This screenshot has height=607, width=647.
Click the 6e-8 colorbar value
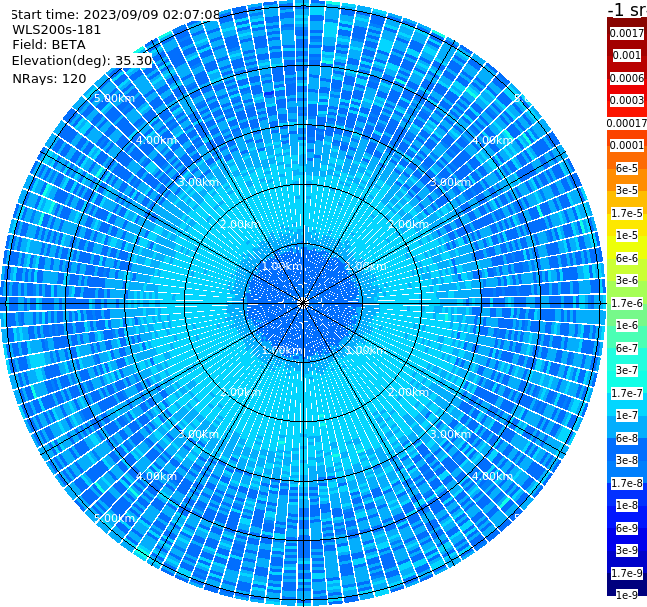click(x=627, y=438)
